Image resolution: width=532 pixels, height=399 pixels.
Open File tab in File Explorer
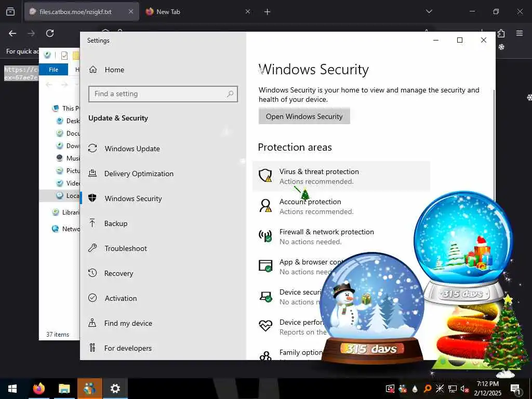[54, 70]
